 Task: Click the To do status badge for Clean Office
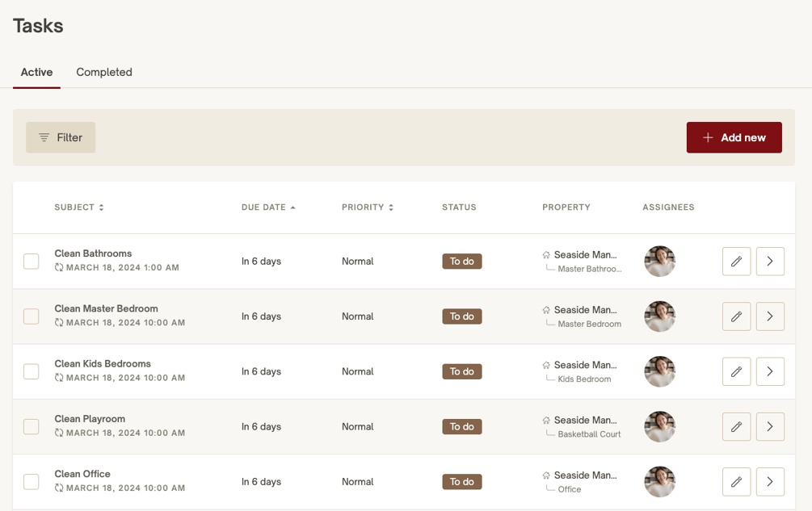(x=462, y=481)
